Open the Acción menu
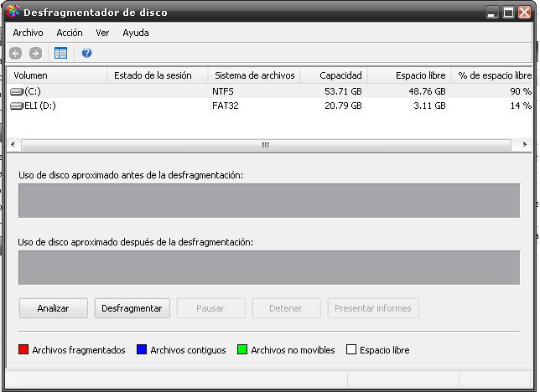540x392 pixels. click(x=70, y=33)
